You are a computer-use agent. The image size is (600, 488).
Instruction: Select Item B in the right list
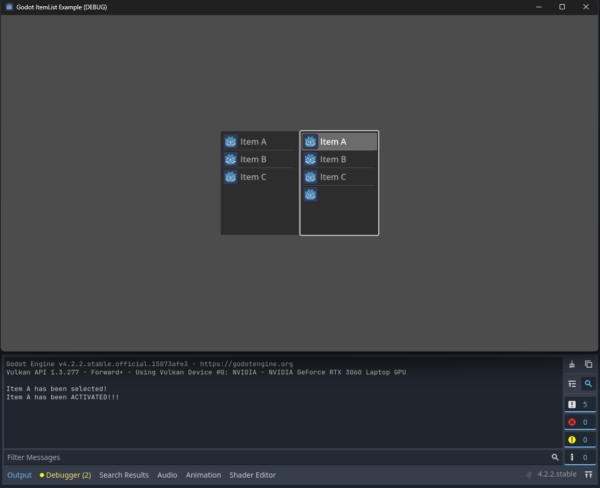(x=333, y=159)
